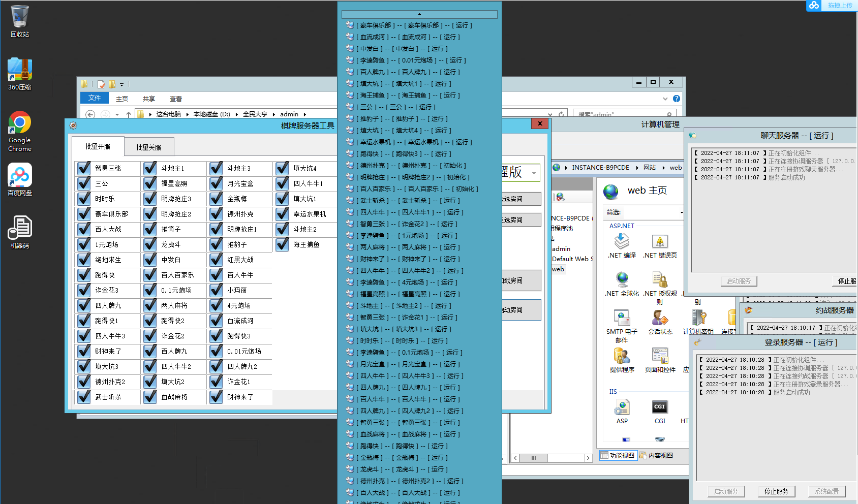Toggle the 豪车俱乐部 checkbox
This screenshot has height=504, width=858.
(84, 214)
